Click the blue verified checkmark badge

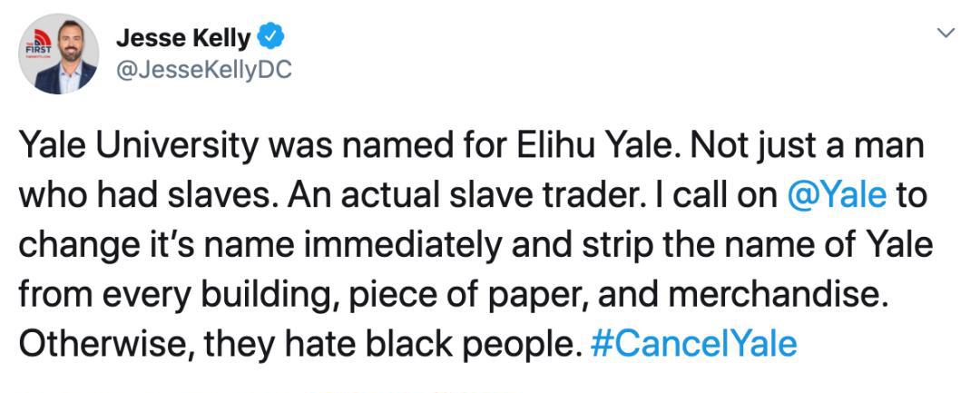tap(271, 39)
